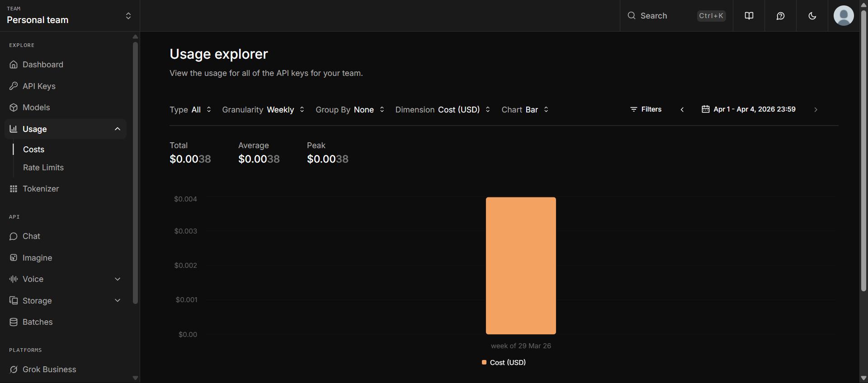868x383 pixels.
Task: Open the Apr 1 - Apr 4 date picker
Action: pos(749,109)
